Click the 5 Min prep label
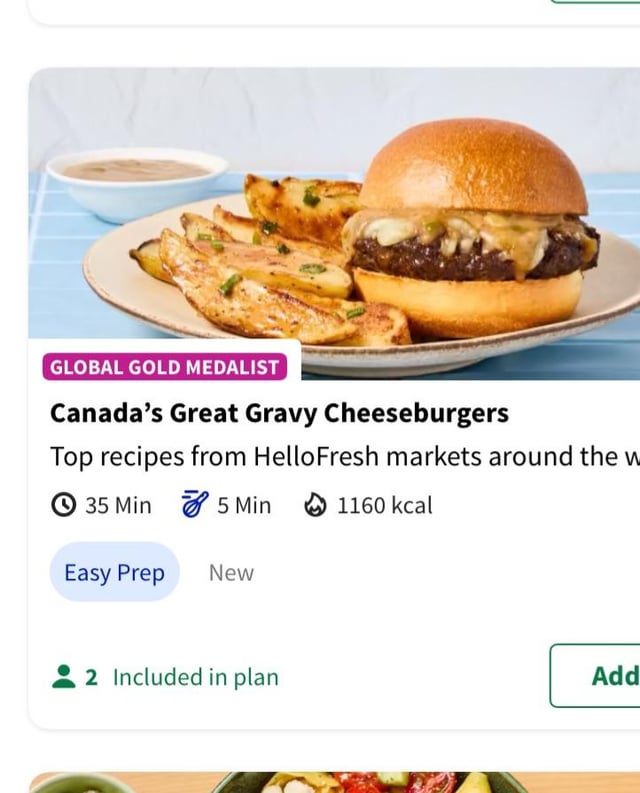Screen dimensions: 640x793 click(244, 506)
